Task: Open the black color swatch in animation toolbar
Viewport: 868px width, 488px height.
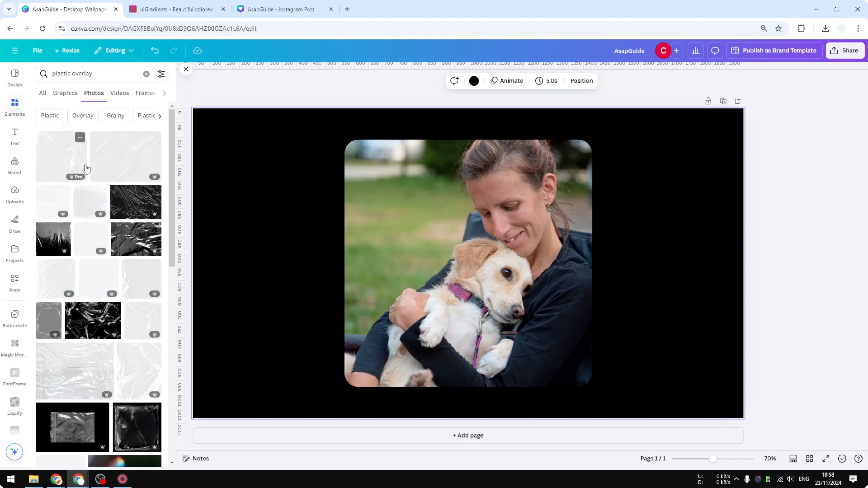Action: tap(474, 80)
